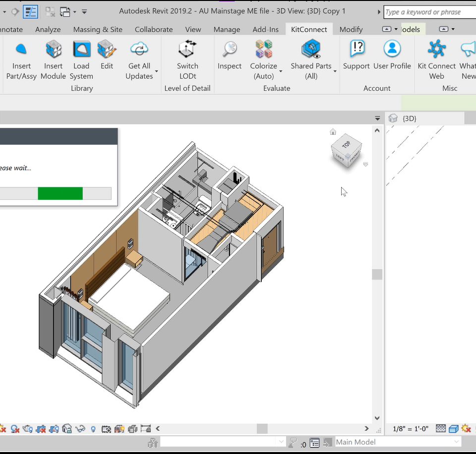Click the Close Inactive Views icon
The height and width of the screenshot is (454, 476).
click(x=50, y=12)
